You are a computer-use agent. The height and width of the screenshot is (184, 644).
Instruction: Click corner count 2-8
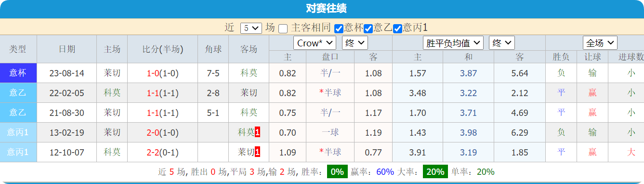click(213, 93)
